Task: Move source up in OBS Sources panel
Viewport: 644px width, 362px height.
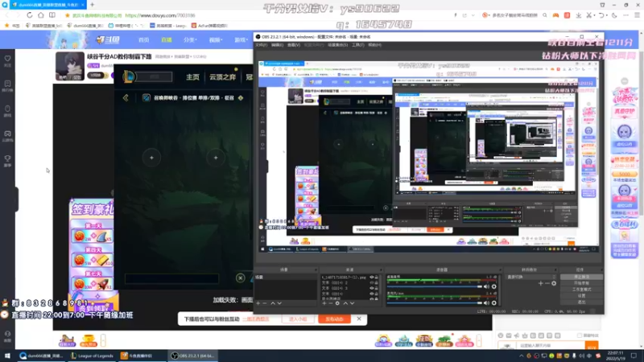Action: click(345, 303)
